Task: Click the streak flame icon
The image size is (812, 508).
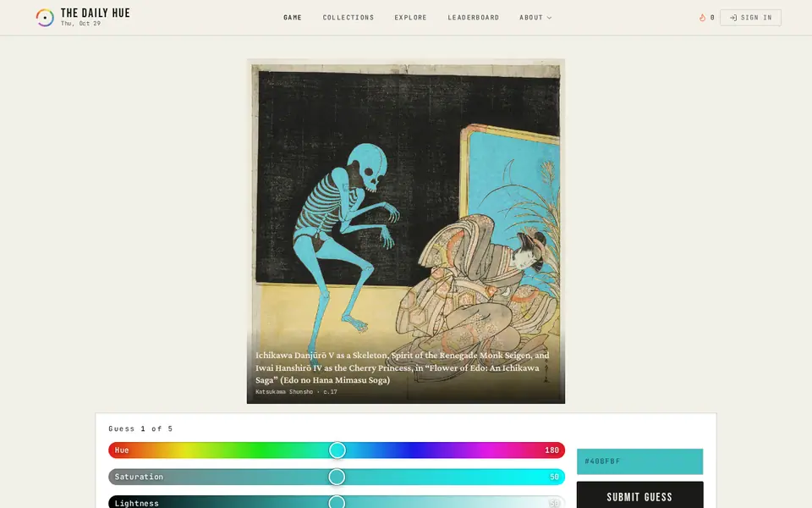Action: point(702,18)
